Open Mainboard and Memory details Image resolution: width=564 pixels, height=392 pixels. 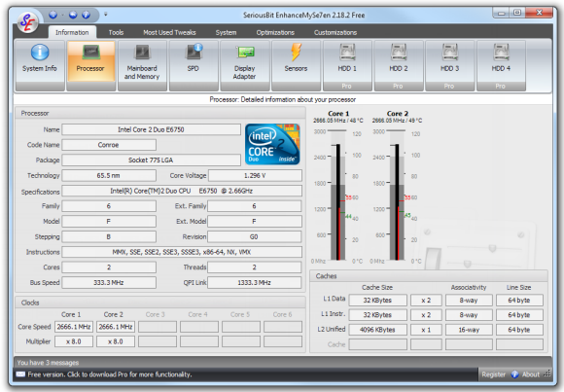[142, 65]
